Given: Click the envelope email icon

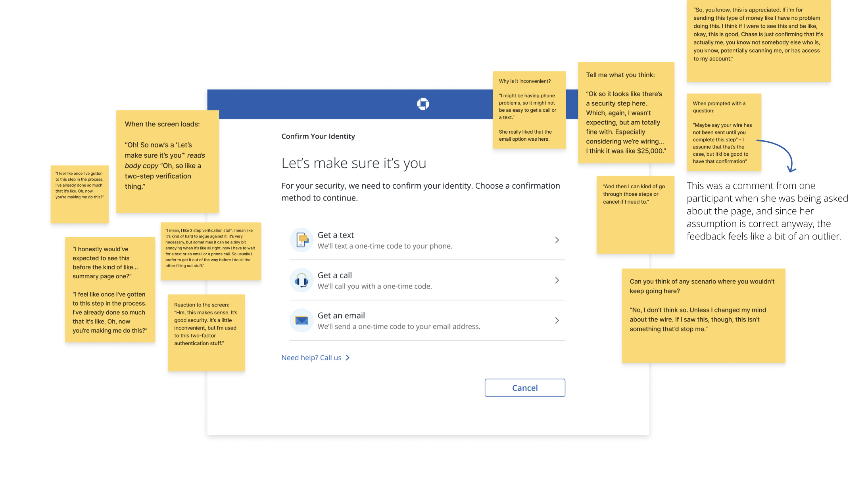Looking at the screenshot, I should point(302,320).
